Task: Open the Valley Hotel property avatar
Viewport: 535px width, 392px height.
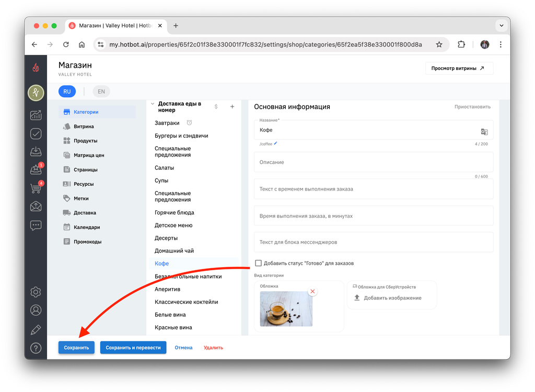Action: click(36, 93)
